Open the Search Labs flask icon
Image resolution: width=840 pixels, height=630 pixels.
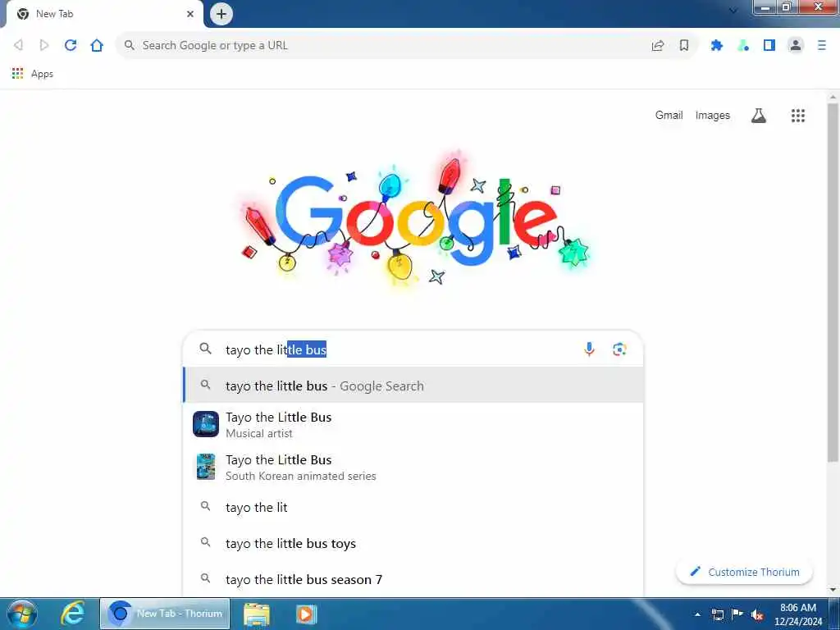tap(758, 115)
